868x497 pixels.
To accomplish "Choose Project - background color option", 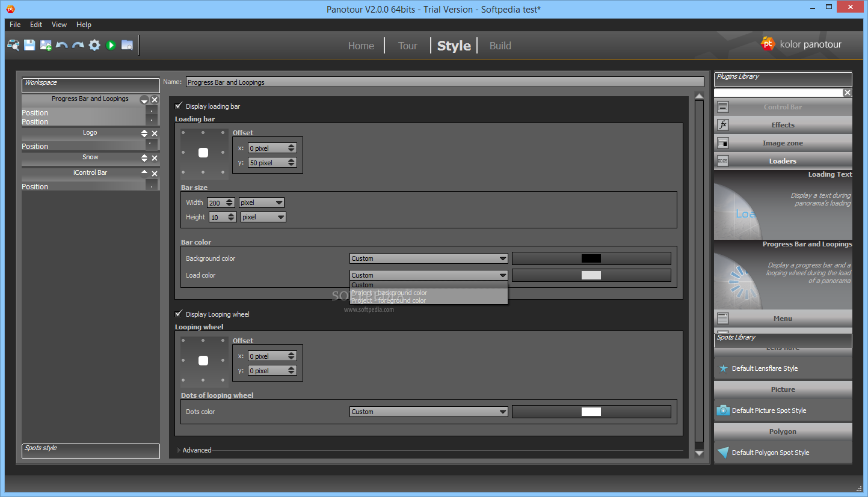I will pos(429,293).
